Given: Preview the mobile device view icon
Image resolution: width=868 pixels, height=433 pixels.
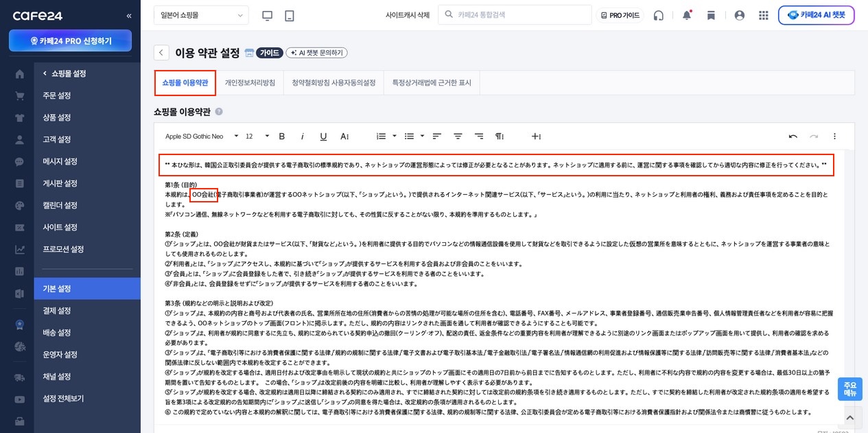Looking at the screenshot, I should coord(289,15).
